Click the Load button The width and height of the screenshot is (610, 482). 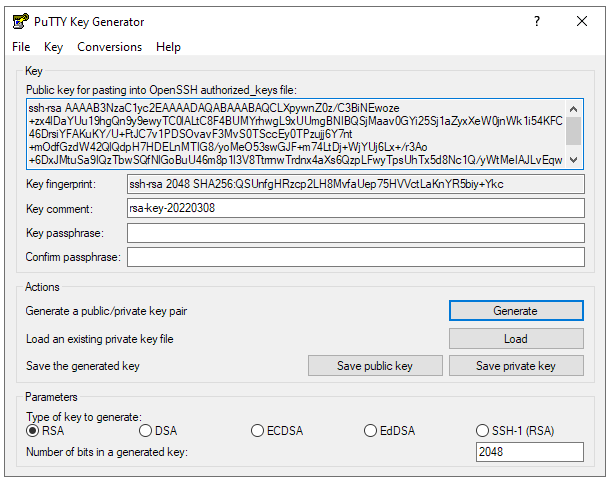pyautogui.click(x=516, y=338)
